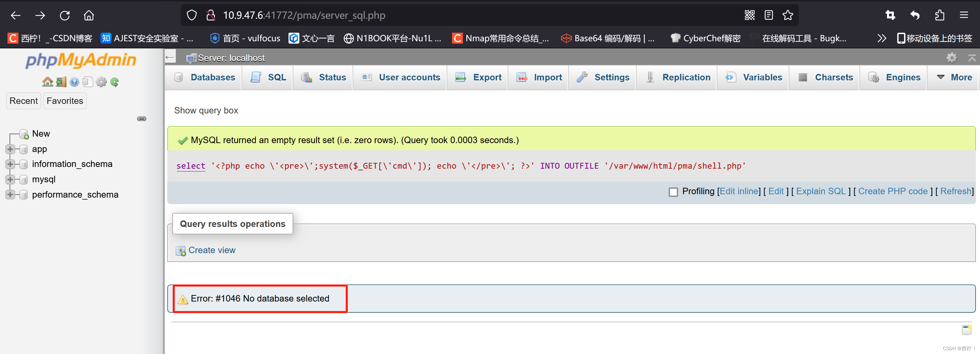The height and width of the screenshot is (354, 980).
Task: Open the phpMyAdmin Home icon
Action: click(48, 82)
